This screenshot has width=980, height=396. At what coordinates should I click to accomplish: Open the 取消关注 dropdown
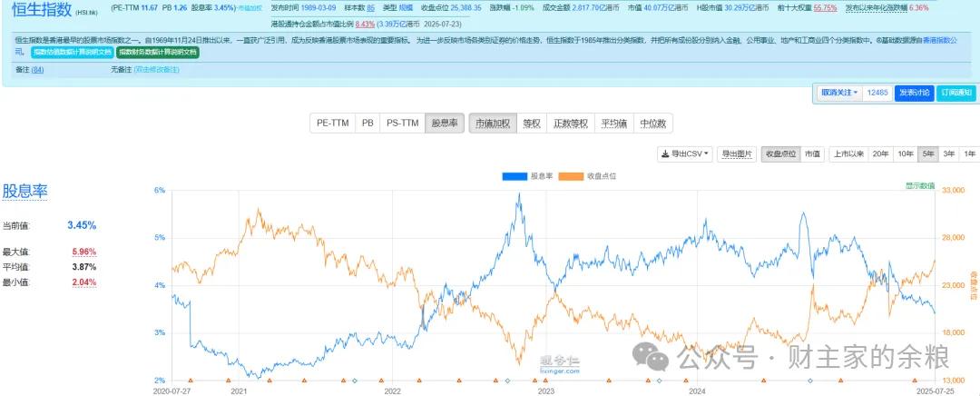point(839,93)
